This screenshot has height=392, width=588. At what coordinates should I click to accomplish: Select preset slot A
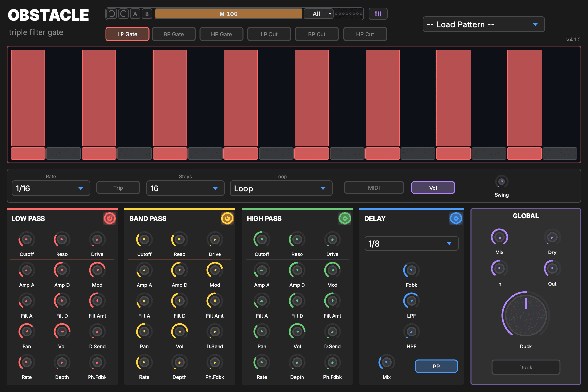(x=135, y=14)
